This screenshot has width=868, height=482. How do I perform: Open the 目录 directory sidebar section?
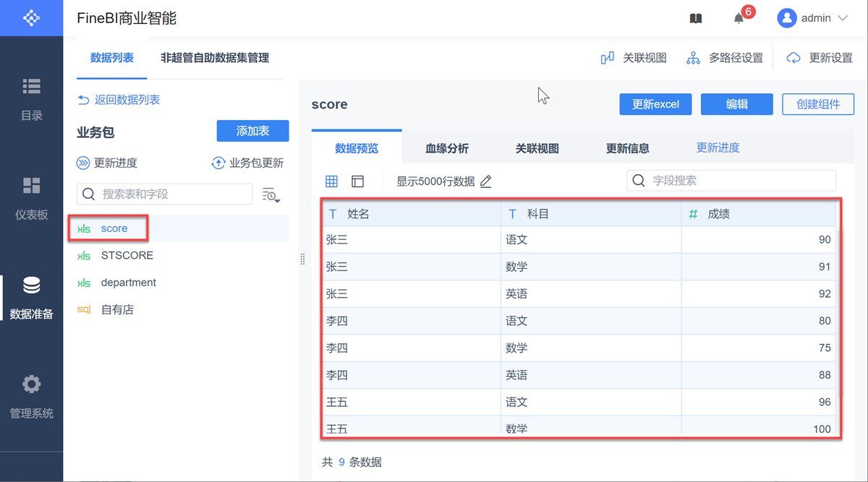point(31,99)
